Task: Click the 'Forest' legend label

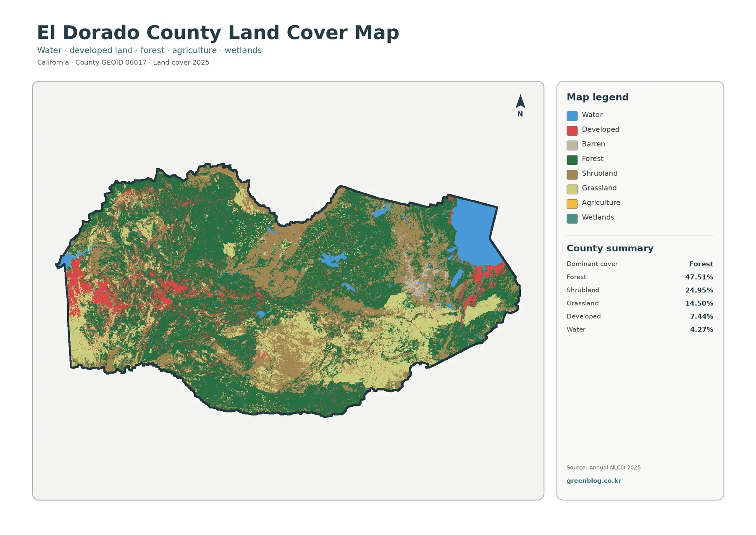Action: (x=593, y=159)
